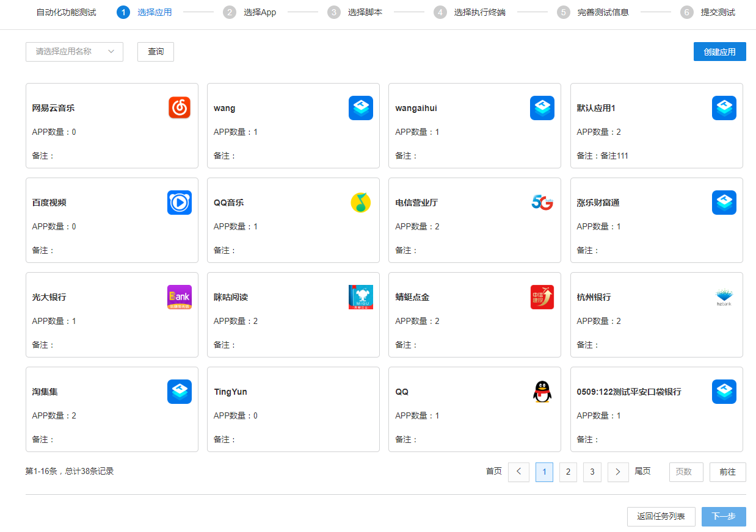
Task: Click the 前往 go-to-page button
Action: pyautogui.click(x=728, y=472)
